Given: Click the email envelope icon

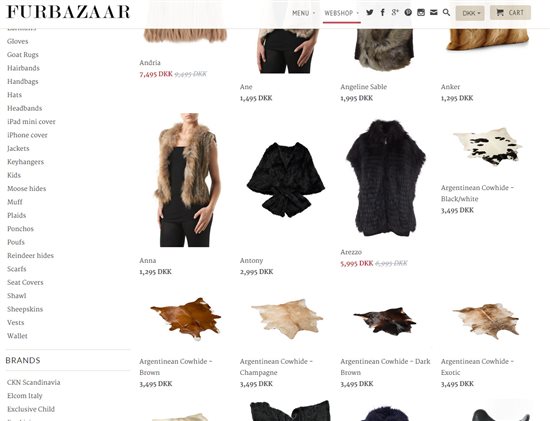Looking at the screenshot, I should point(434,13).
